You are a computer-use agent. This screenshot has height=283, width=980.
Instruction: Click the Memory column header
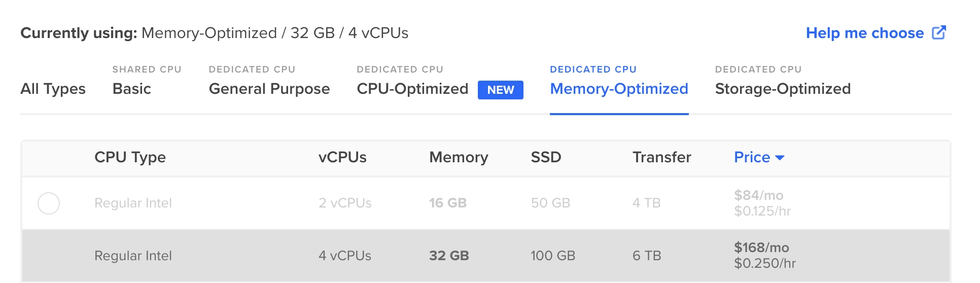pyautogui.click(x=459, y=157)
